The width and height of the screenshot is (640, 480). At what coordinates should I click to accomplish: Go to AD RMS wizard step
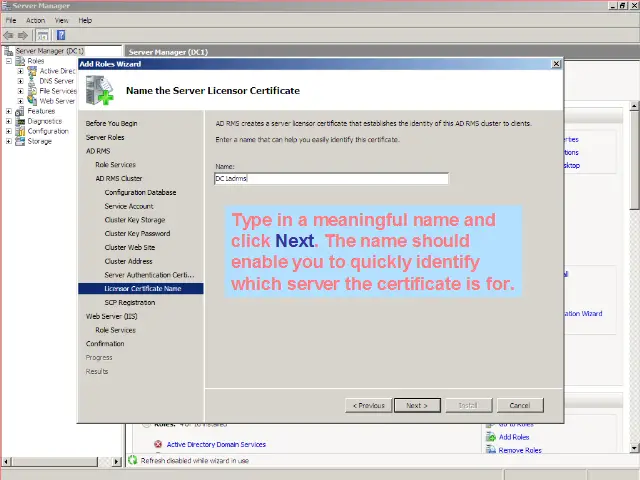click(x=98, y=151)
